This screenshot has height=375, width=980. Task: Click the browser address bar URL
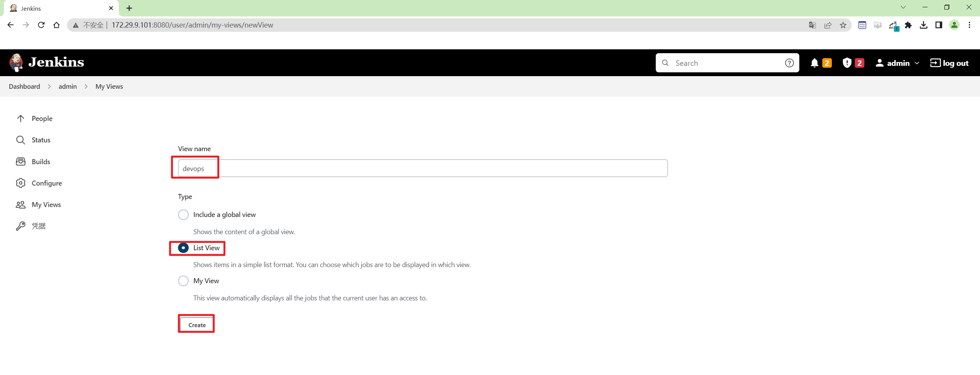pos(192,25)
